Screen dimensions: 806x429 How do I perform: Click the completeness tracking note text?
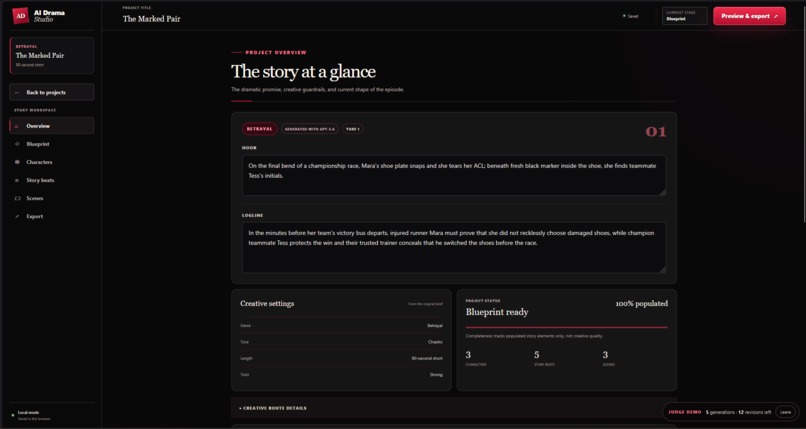click(534, 336)
